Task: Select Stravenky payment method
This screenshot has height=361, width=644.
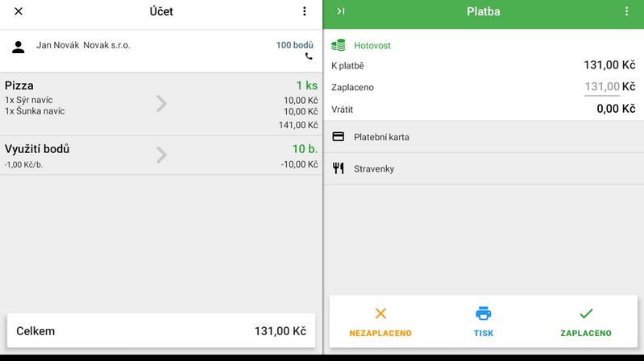Action: (x=484, y=168)
